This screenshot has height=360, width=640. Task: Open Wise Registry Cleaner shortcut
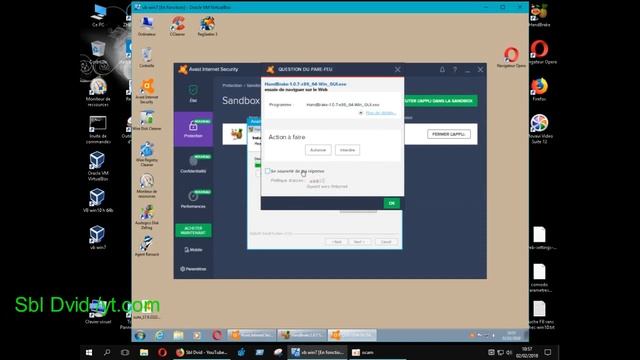click(147, 154)
